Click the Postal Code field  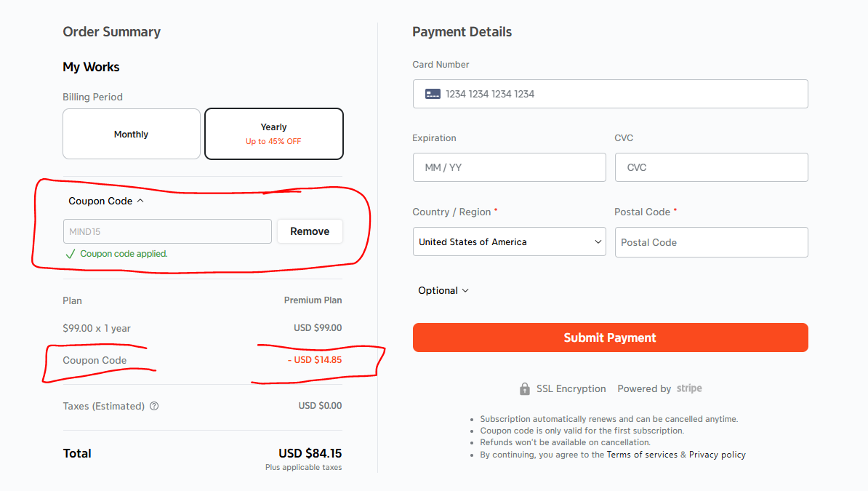coord(711,241)
